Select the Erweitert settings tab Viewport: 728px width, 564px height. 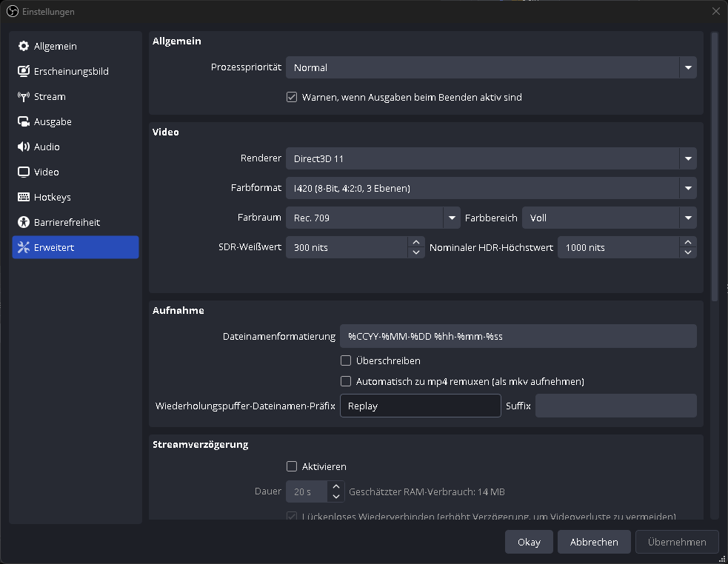coord(76,247)
